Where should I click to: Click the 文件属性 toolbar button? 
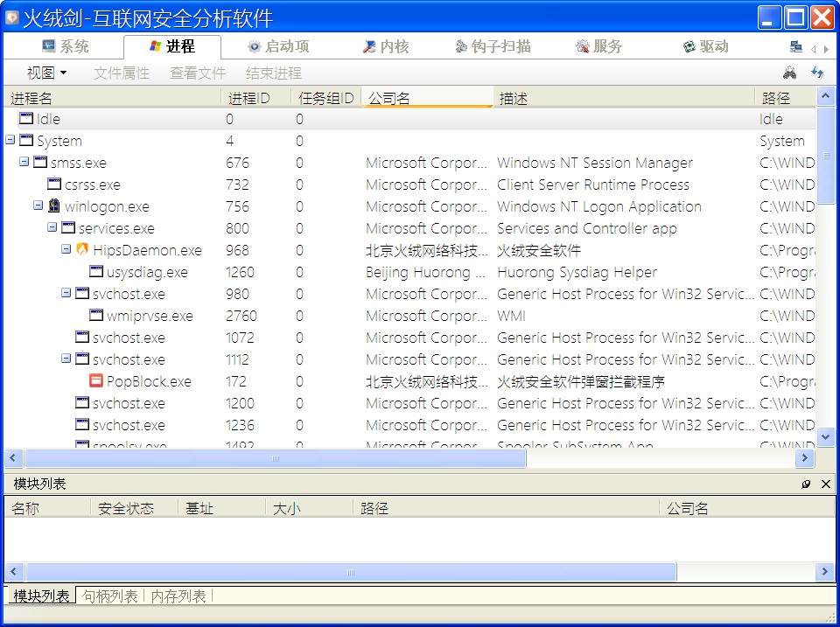click(122, 73)
